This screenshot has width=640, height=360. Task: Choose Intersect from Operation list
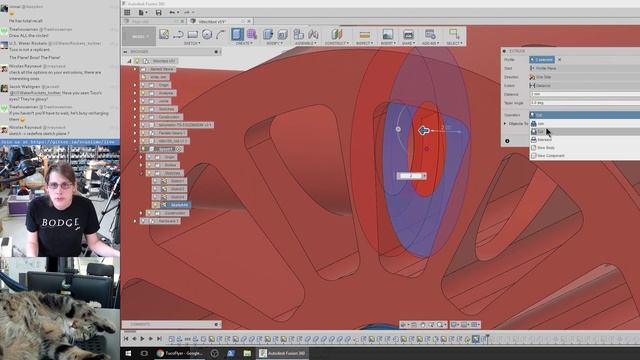(x=584, y=140)
